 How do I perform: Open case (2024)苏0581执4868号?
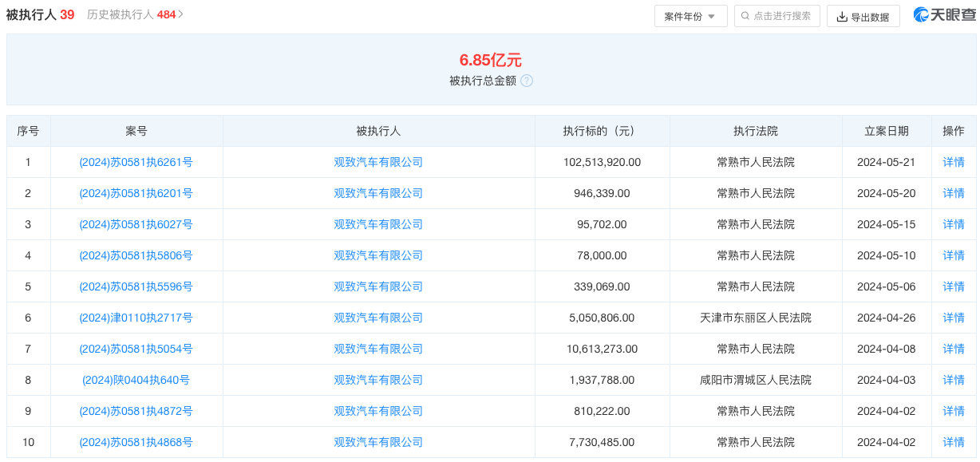[136, 442]
